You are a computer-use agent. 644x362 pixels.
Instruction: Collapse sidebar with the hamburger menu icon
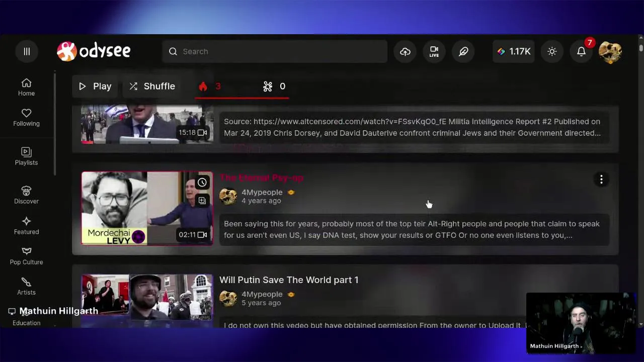click(x=27, y=51)
